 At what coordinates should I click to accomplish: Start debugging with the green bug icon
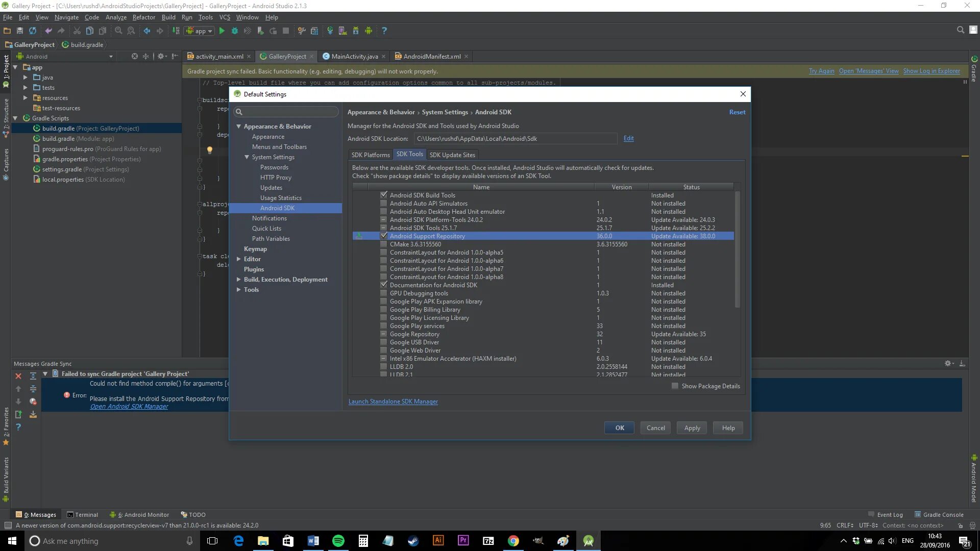[235, 31]
